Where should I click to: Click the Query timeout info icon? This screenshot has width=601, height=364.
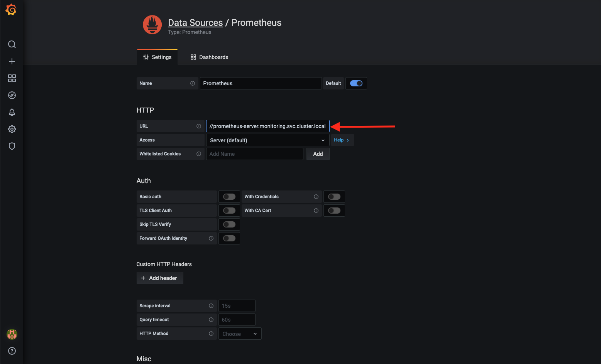(x=211, y=320)
